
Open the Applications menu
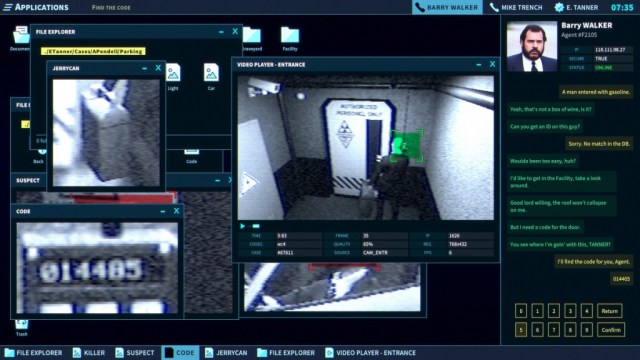pos(36,7)
